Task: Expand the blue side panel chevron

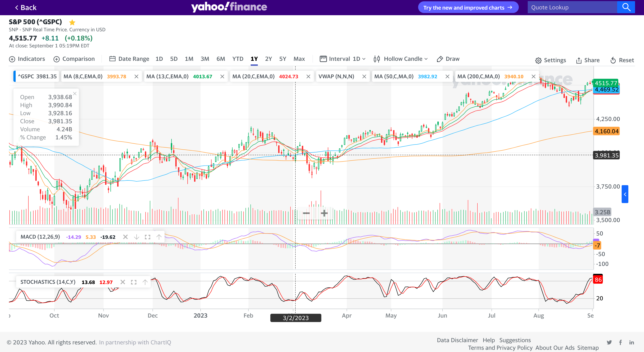Action: [625, 194]
